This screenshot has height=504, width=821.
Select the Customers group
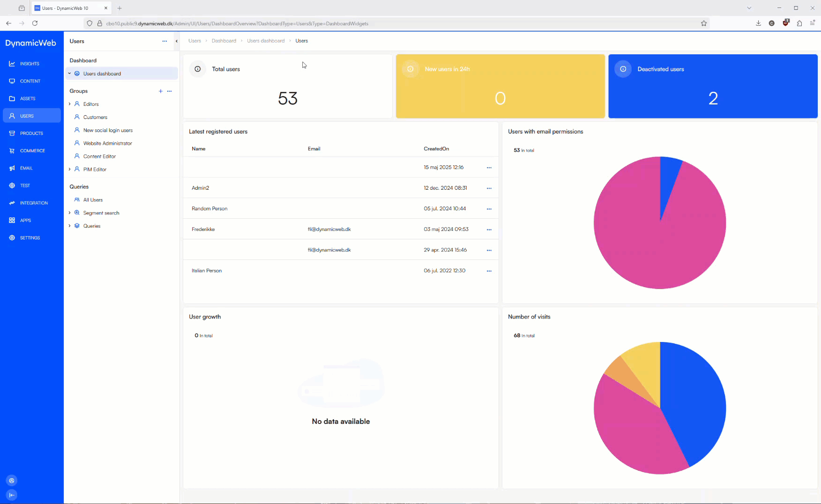[95, 117]
